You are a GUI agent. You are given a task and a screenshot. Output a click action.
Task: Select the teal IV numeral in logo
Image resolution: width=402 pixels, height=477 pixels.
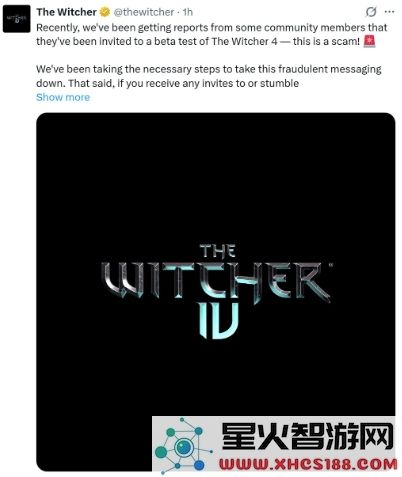tap(219, 320)
